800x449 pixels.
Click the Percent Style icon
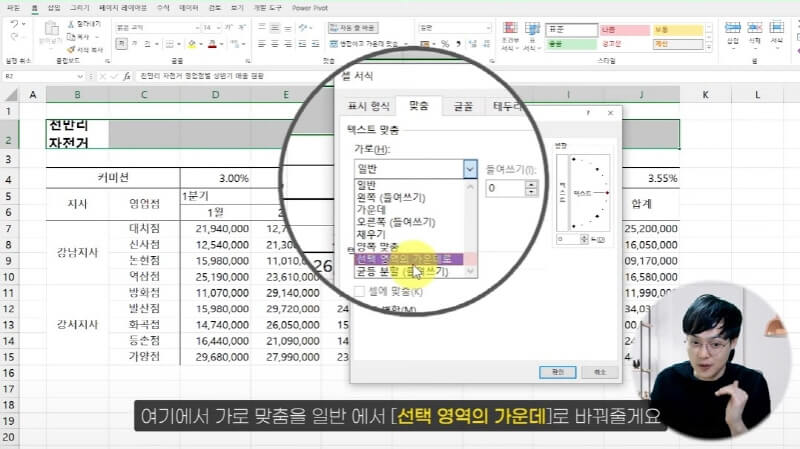[445, 44]
